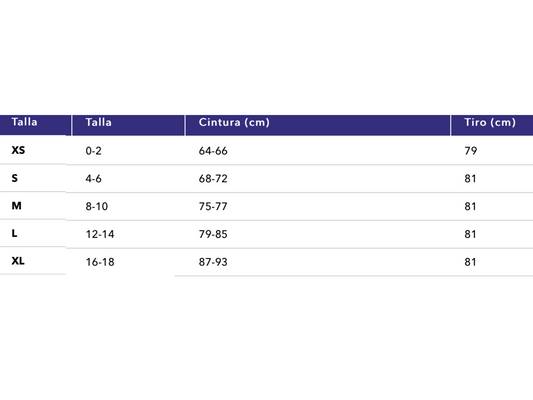Click the L size row label
This screenshot has height=400, width=533.
pos(14,233)
